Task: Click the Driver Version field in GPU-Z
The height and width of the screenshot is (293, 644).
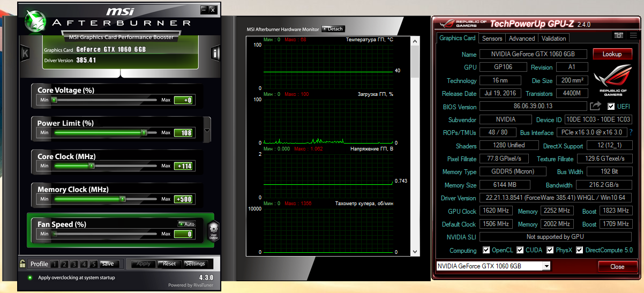Action: point(556,198)
